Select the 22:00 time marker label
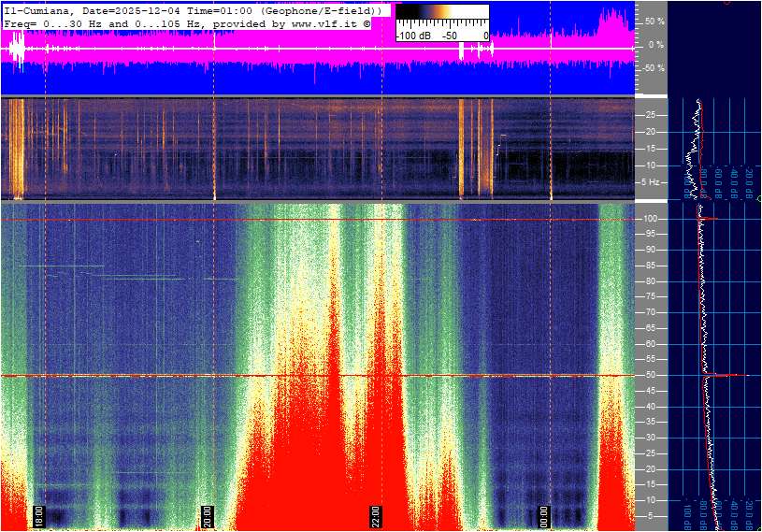Viewport: 762px width, 532px height. tap(375, 516)
